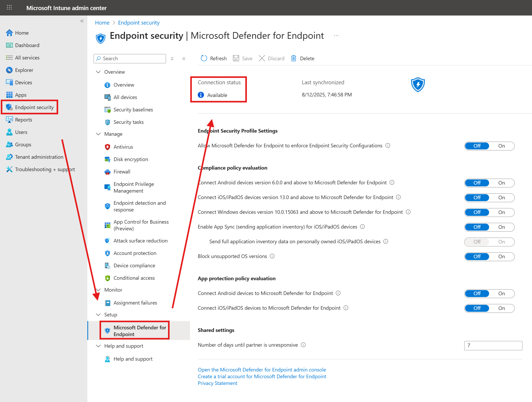Turn on app protection Android devices toggle
This screenshot has width=532, height=402.
coord(501,293)
